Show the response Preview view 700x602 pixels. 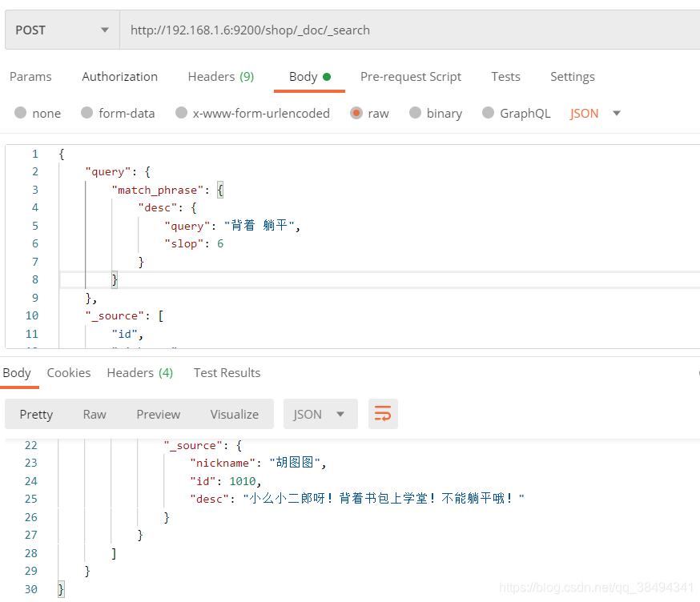click(158, 414)
